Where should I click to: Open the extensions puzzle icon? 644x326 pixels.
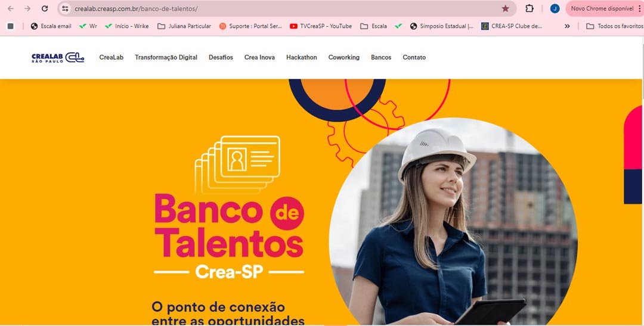[x=530, y=8]
